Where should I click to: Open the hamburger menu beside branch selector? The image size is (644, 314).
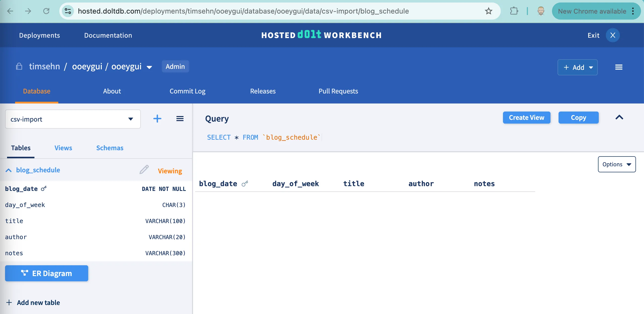coord(180,119)
